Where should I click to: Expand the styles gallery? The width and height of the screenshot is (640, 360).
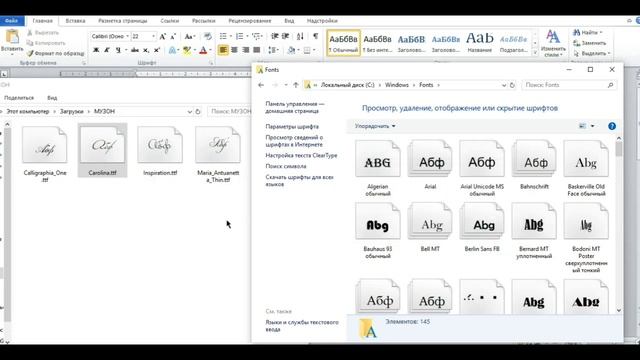tap(535, 53)
